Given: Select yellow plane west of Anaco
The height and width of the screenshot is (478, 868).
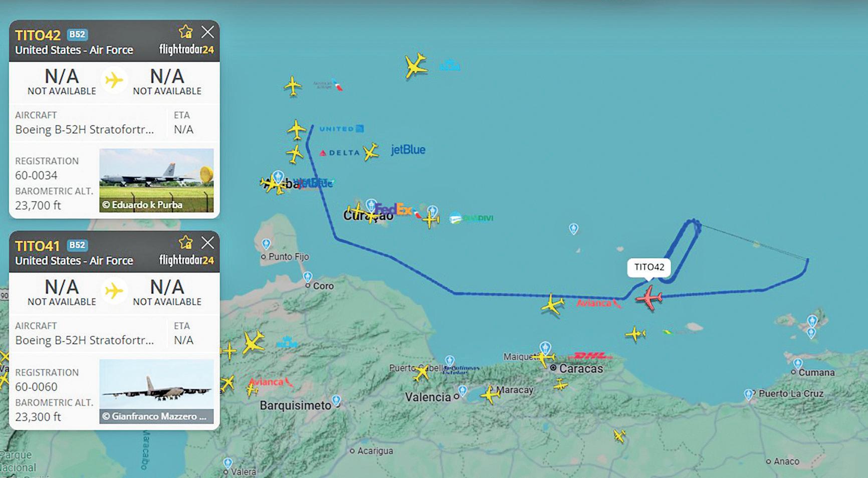Looking at the screenshot, I should pyautogui.click(x=620, y=436).
